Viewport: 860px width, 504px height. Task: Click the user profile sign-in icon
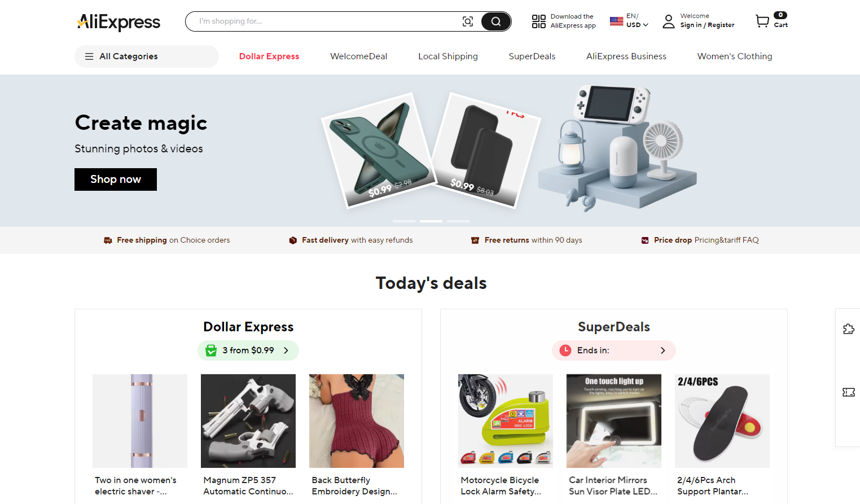pos(669,21)
